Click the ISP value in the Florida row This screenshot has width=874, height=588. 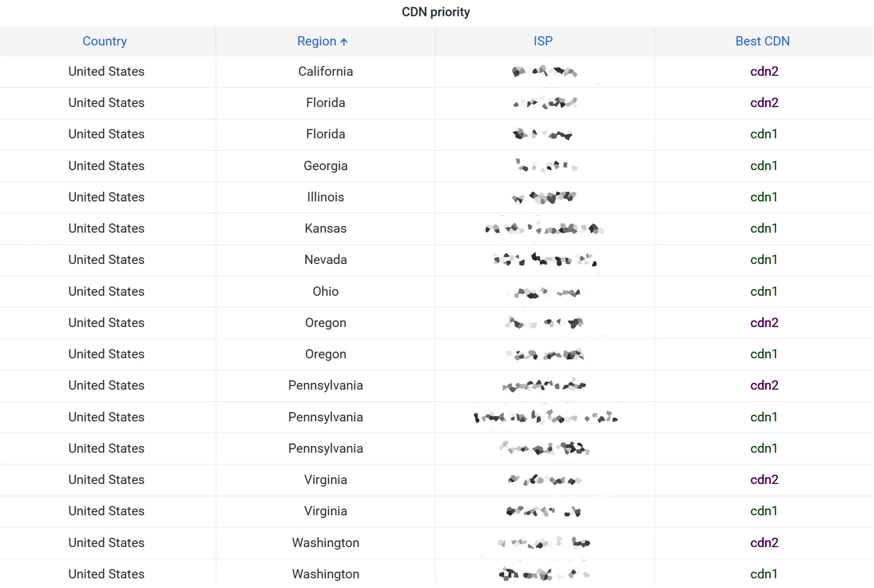(543, 102)
